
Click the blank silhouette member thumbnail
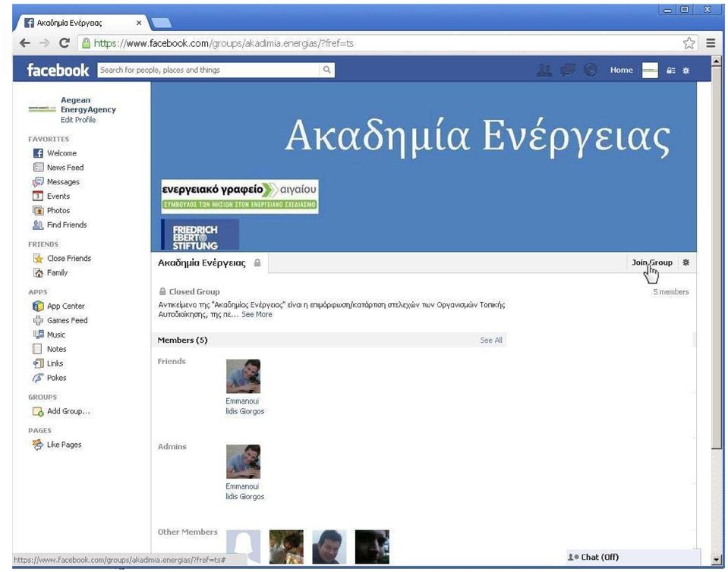(x=243, y=547)
